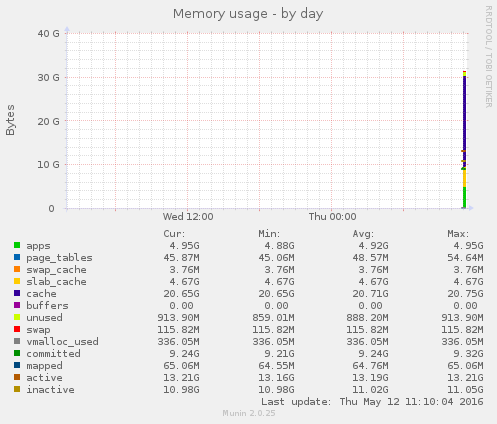Click the mapped min value 64.55M

coord(276,366)
